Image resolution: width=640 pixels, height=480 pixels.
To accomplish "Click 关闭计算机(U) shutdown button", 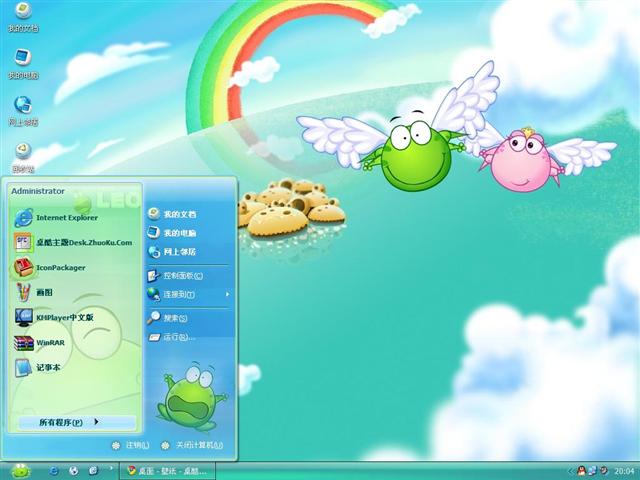I will [x=192, y=445].
